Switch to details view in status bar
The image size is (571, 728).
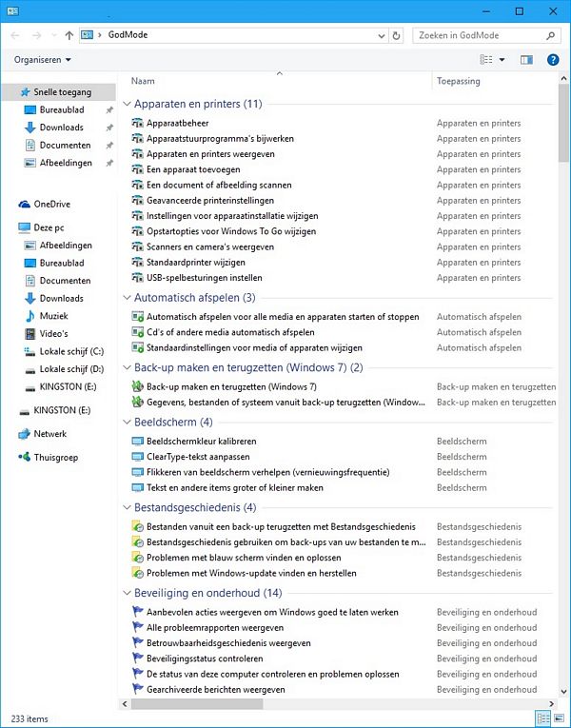[x=542, y=718]
